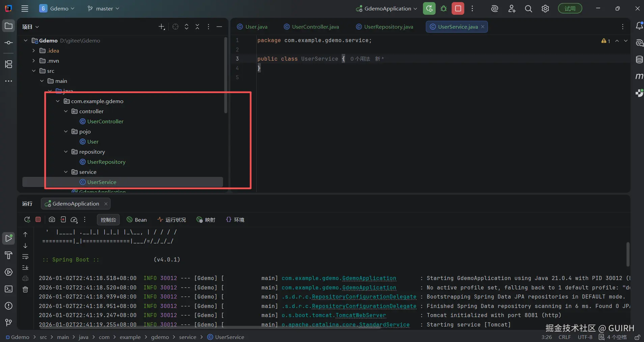Open Git tool window icon
Viewport: 644px width, 342px height.
pyautogui.click(x=9, y=322)
